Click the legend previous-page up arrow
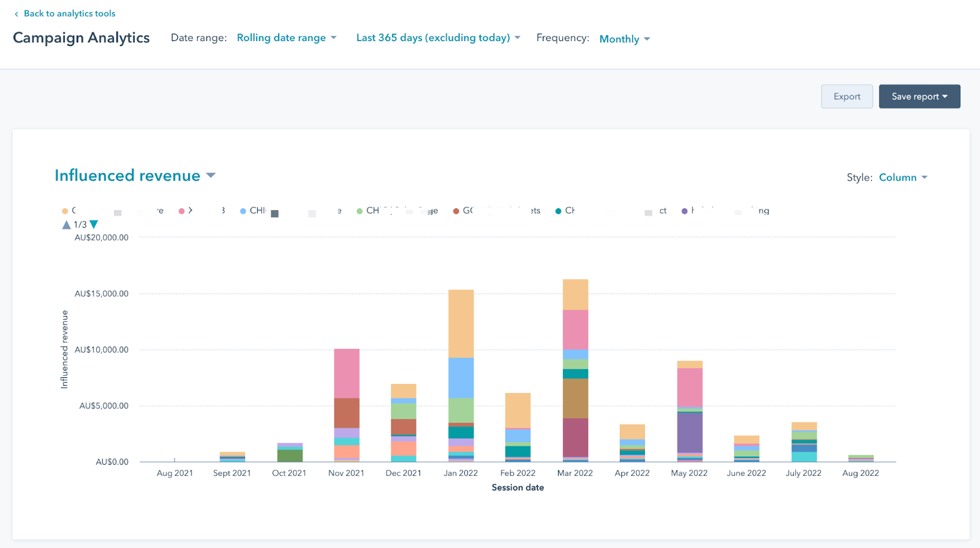The image size is (980, 548). tap(66, 225)
